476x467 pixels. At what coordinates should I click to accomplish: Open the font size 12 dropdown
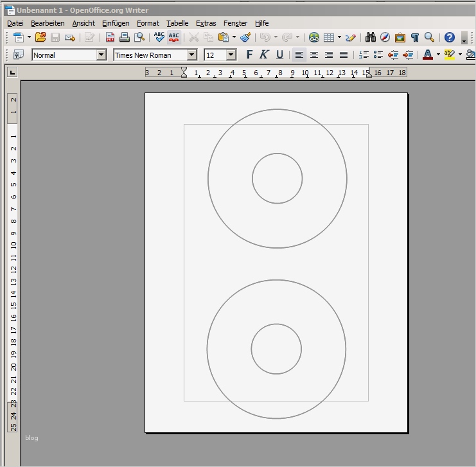(x=231, y=55)
